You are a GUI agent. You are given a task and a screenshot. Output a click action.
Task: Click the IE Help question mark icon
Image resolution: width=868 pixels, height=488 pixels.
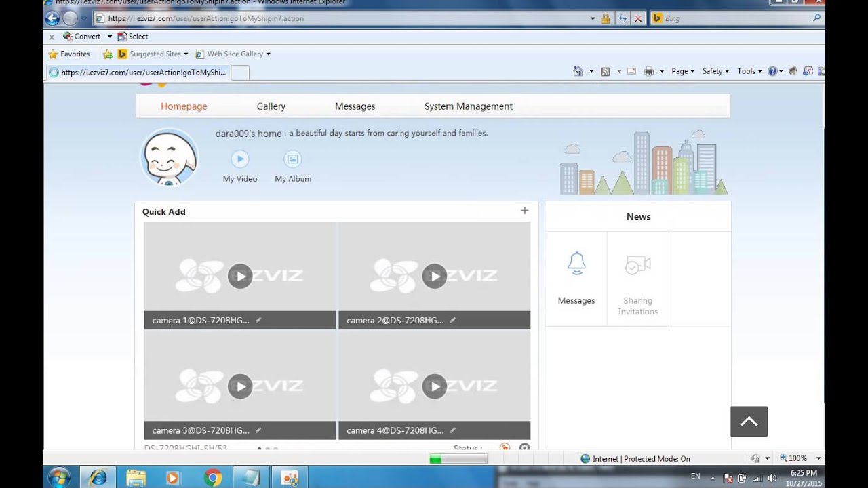pos(772,71)
